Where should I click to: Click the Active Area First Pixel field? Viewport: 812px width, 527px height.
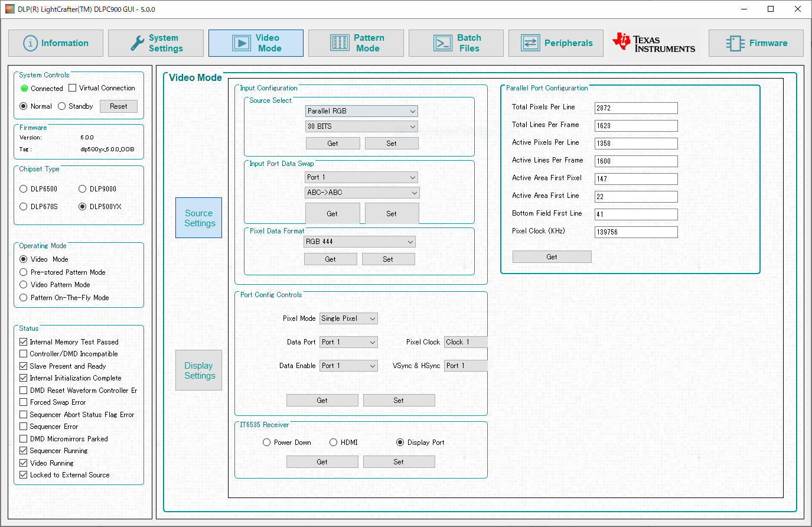tap(636, 179)
